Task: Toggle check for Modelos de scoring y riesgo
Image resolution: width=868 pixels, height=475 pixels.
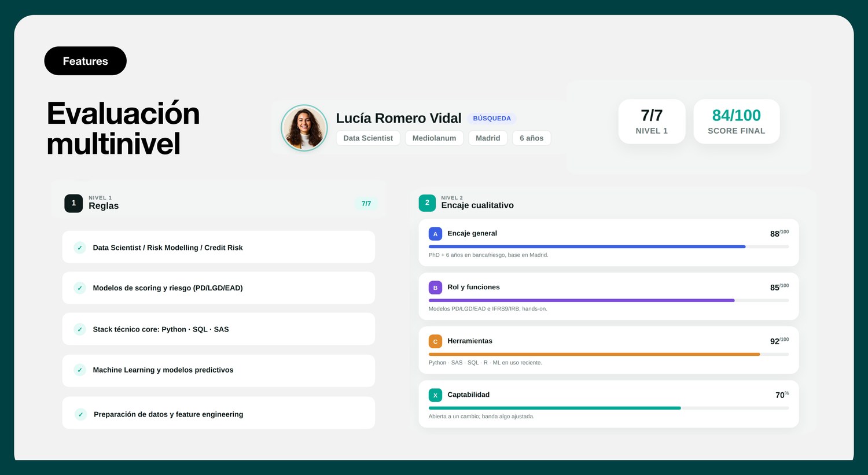Action: (80, 288)
